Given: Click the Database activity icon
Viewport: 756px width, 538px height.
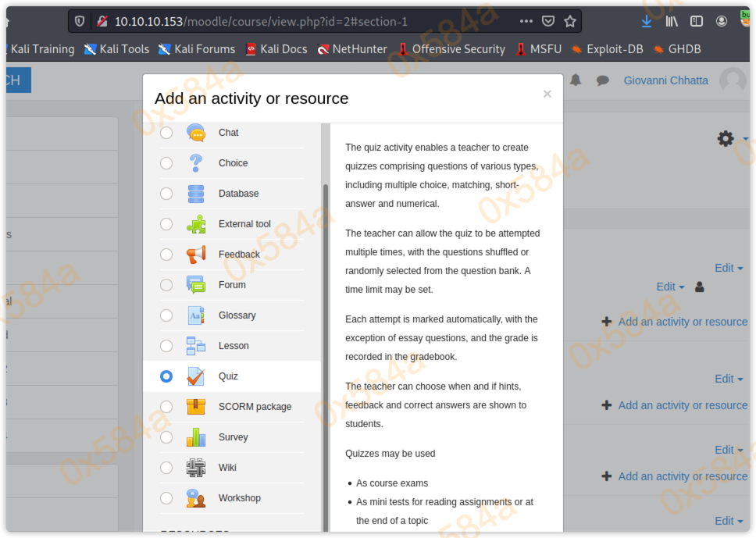Looking at the screenshot, I should click(196, 194).
